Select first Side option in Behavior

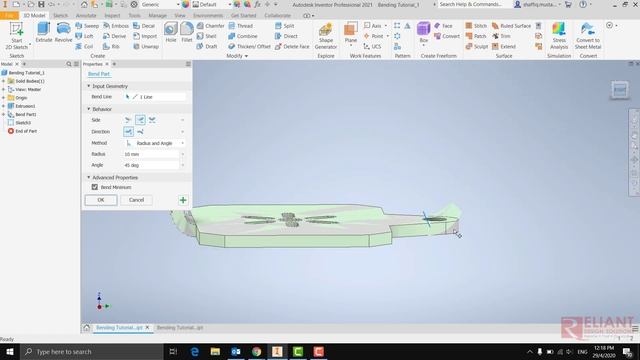click(x=128, y=120)
